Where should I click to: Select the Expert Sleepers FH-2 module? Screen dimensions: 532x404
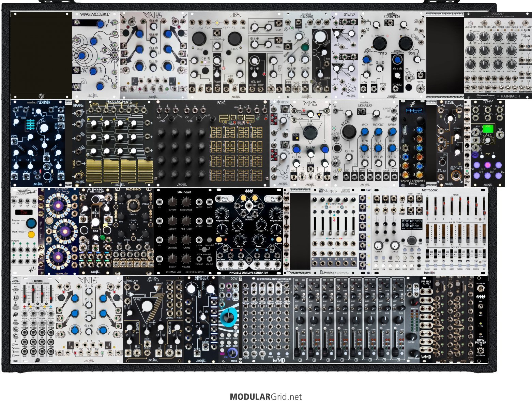click(413, 143)
